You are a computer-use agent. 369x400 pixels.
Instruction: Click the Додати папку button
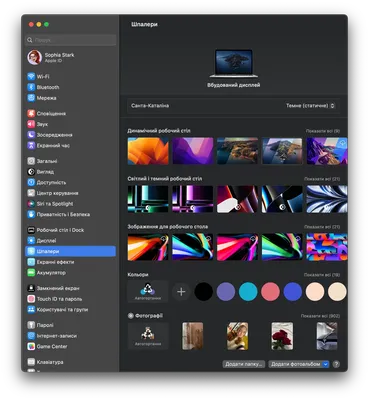click(244, 364)
